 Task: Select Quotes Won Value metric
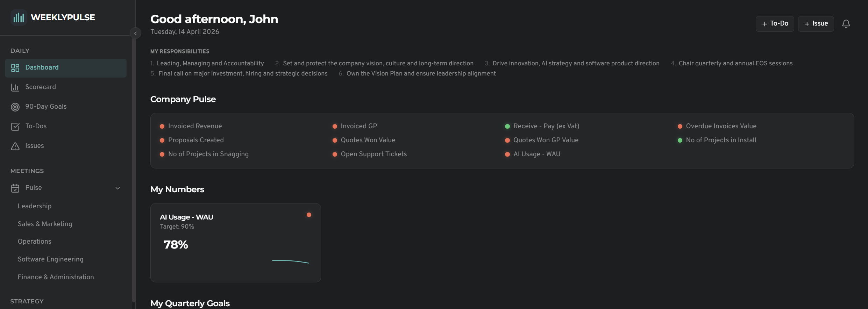(368, 140)
